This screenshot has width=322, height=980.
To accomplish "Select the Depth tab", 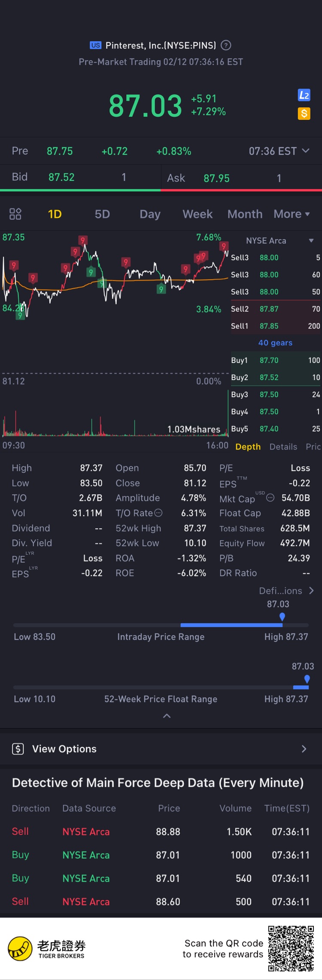I will pos(248,447).
